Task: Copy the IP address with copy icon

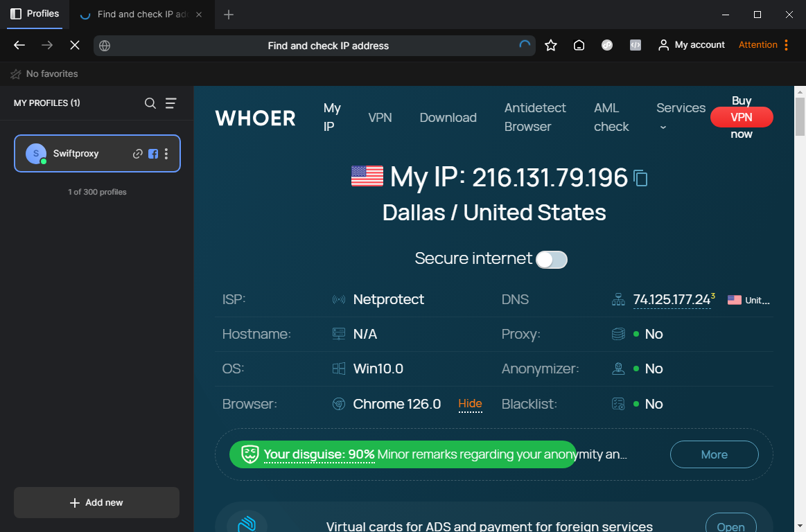Action: [x=641, y=179]
